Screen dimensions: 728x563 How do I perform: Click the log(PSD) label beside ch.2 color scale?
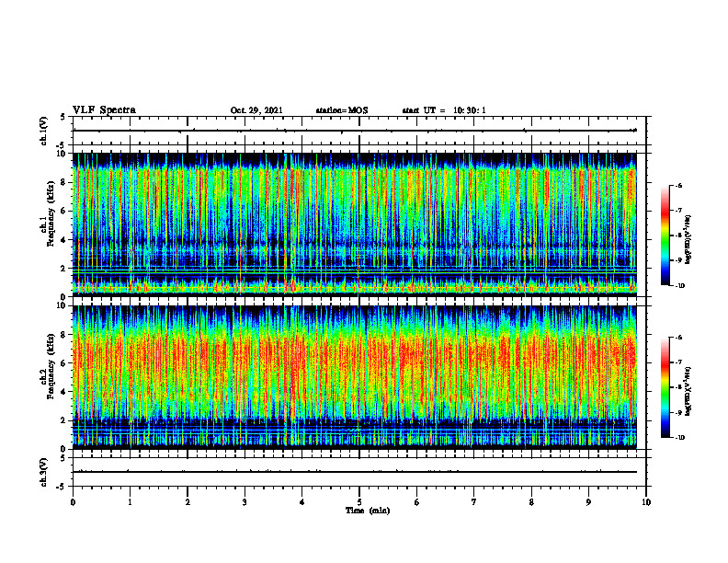click(688, 390)
